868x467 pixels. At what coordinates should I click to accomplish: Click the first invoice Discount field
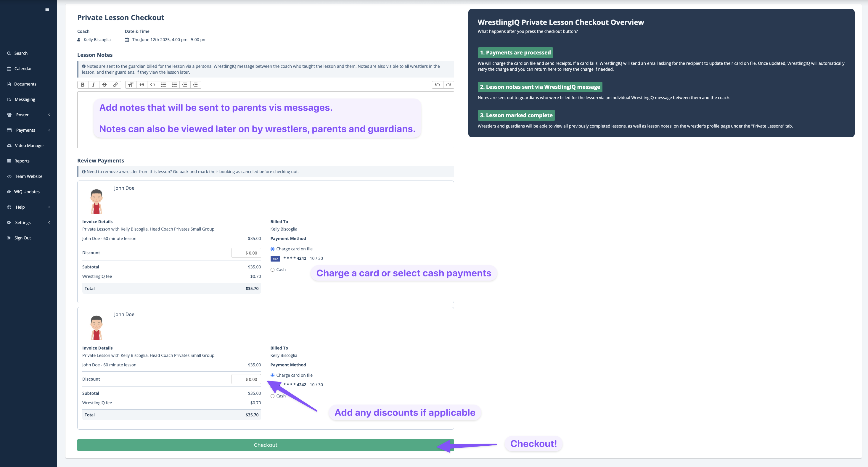(246, 253)
